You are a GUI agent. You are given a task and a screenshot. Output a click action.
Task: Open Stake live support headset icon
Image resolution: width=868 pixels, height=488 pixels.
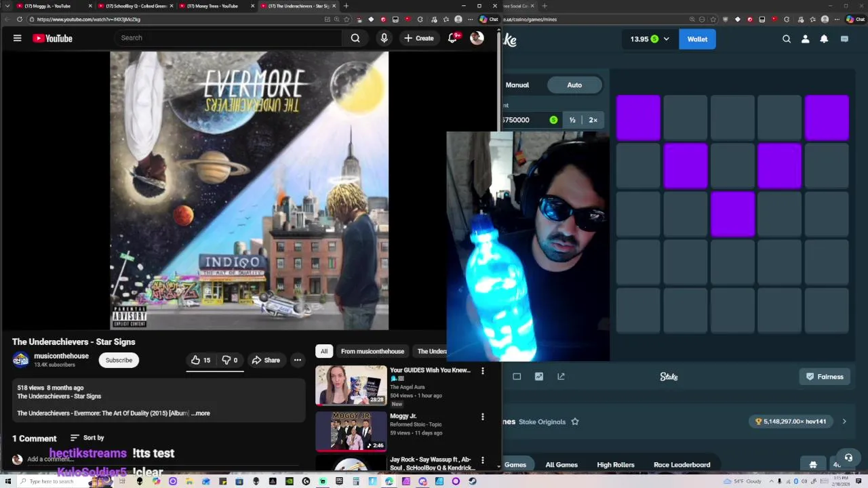tap(848, 458)
